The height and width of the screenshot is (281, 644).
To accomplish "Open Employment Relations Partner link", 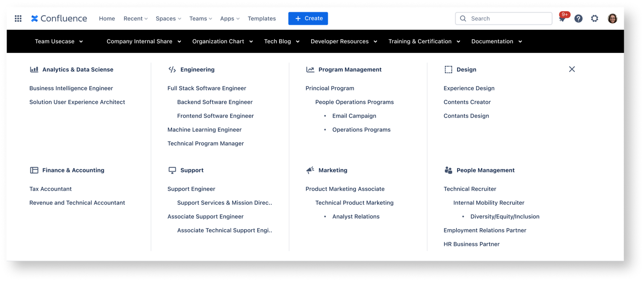I will click(x=485, y=230).
